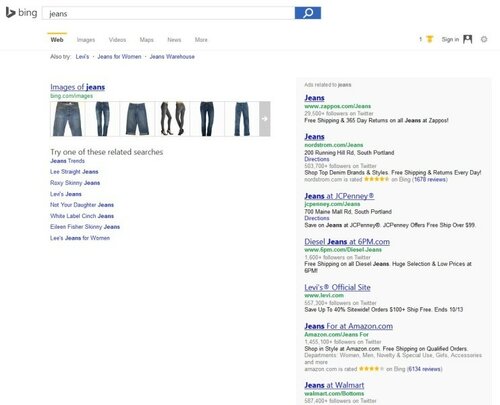Click Lee's Jeans for Women search
The height and width of the screenshot is (405, 500).
click(x=80, y=238)
